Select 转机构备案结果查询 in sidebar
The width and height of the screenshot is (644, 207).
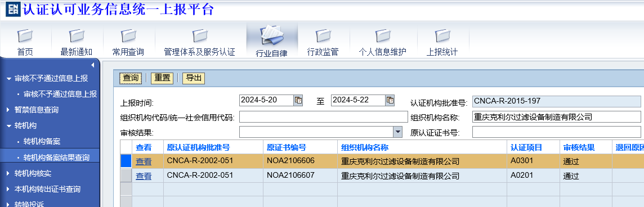pyautogui.click(x=56, y=157)
